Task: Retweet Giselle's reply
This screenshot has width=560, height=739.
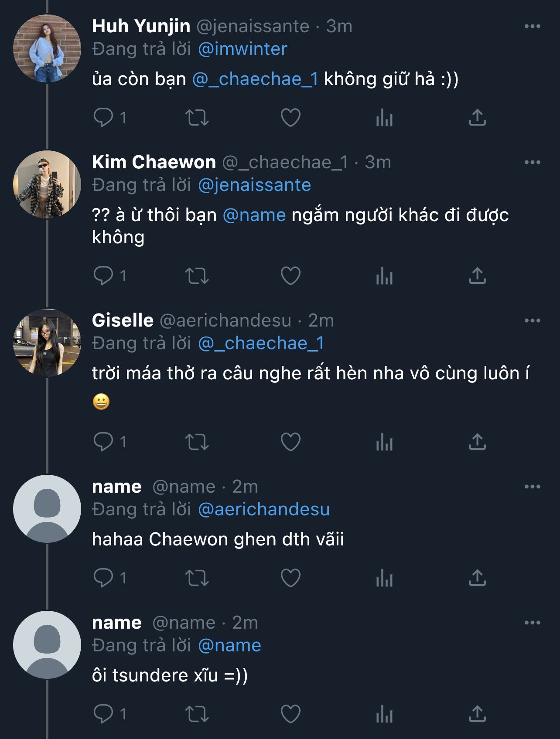Action: pyautogui.click(x=197, y=442)
